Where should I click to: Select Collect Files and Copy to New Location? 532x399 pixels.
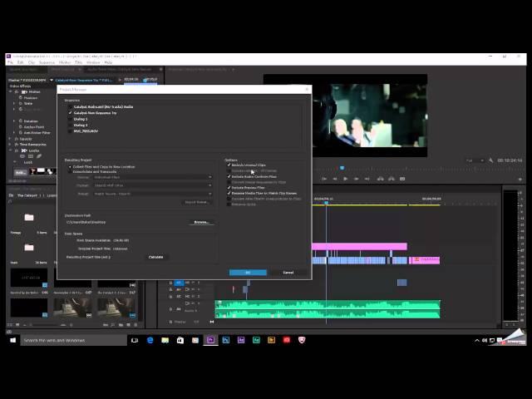[x=71, y=167]
